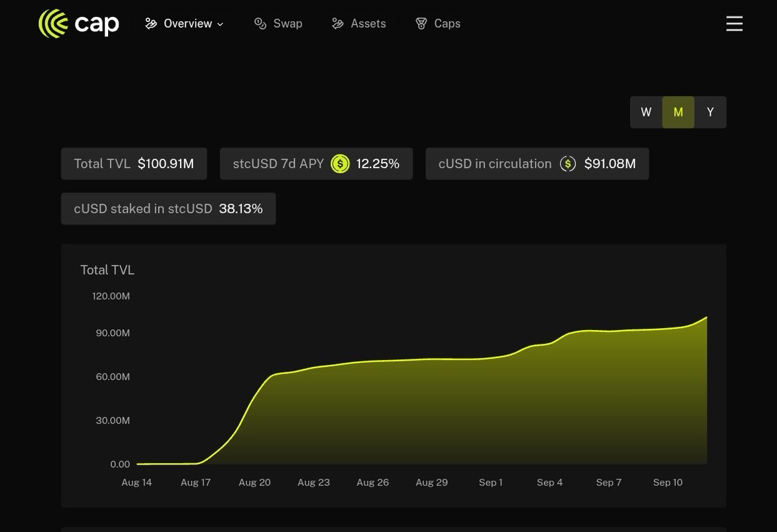Expand the Overview dropdown chevron
Image resolution: width=777 pixels, height=532 pixels.
pyautogui.click(x=220, y=24)
